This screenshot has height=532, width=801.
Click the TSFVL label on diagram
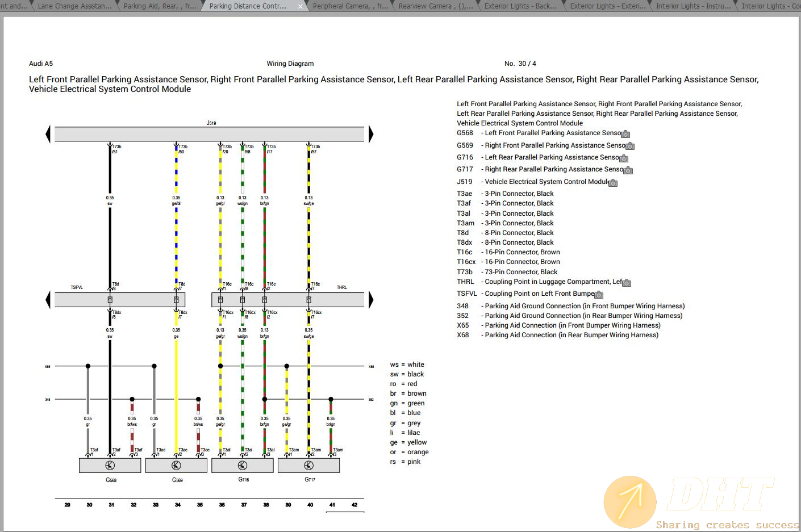click(x=77, y=288)
